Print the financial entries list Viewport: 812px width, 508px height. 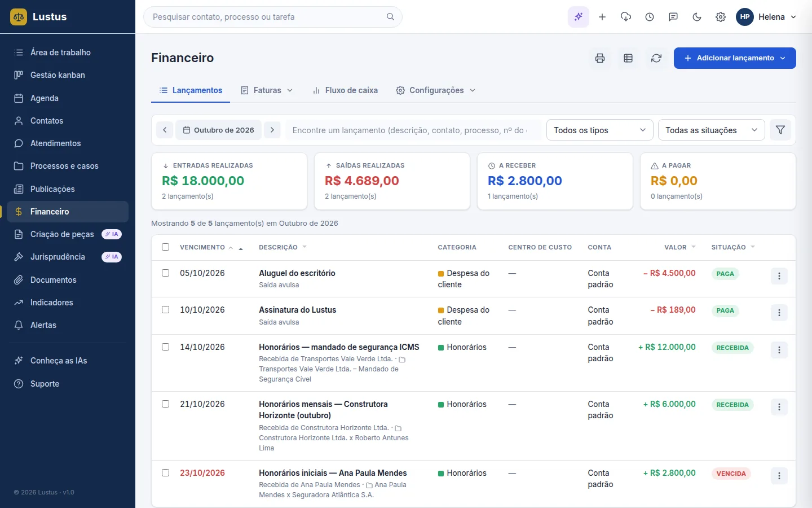point(600,58)
